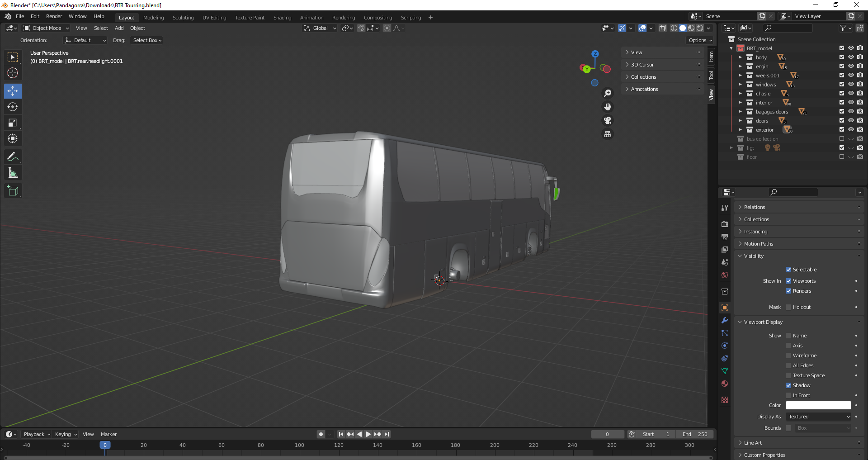The height and width of the screenshot is (460, 868).
Task: Activate the Annotate pencil tool
Action: click(x=13, y=157)
